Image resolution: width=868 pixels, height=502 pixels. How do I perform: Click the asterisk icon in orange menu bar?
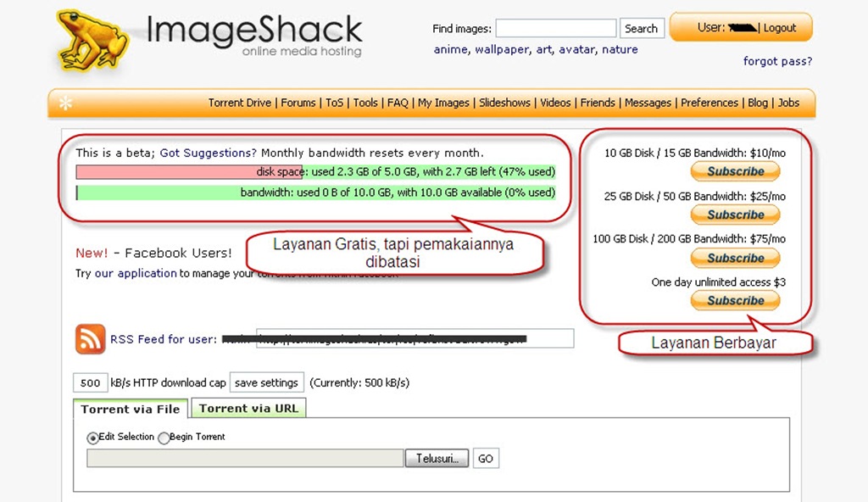click(x=65, y=103)
